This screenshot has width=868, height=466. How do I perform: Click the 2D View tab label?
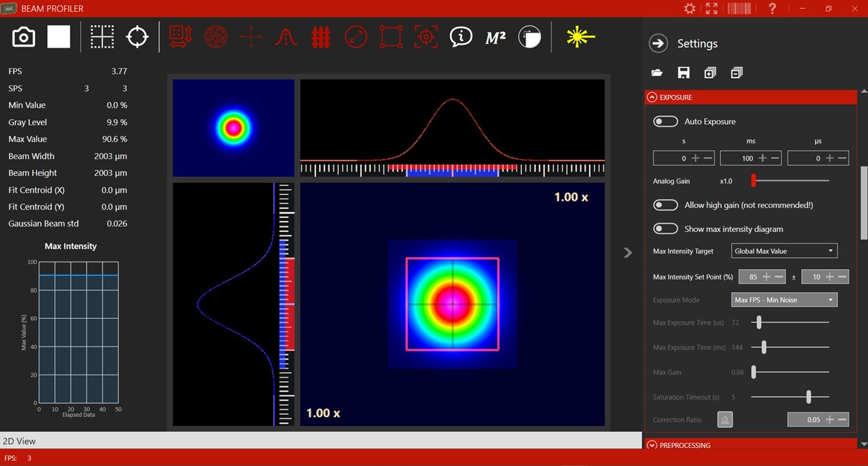click(x=19, y=441)
